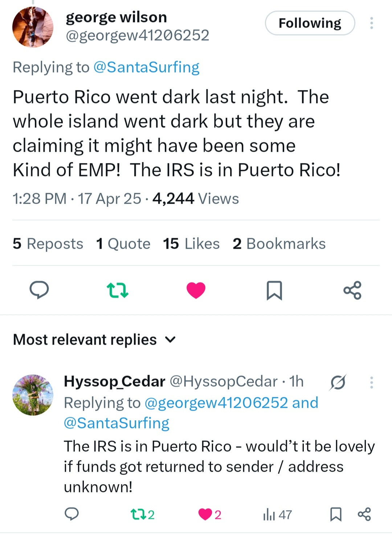Open george wilson's profile picture
The width and height of the screenshot is (392, 537).
click(33, 27)
